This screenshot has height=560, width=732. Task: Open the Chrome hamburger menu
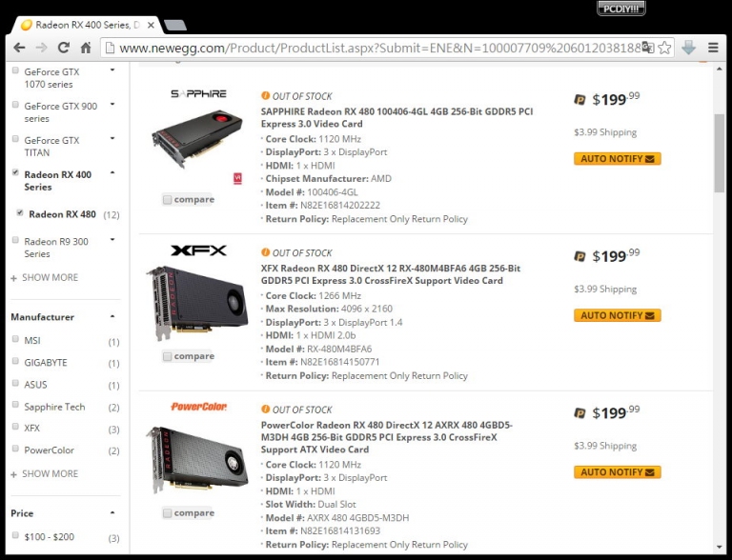[713, 48]
